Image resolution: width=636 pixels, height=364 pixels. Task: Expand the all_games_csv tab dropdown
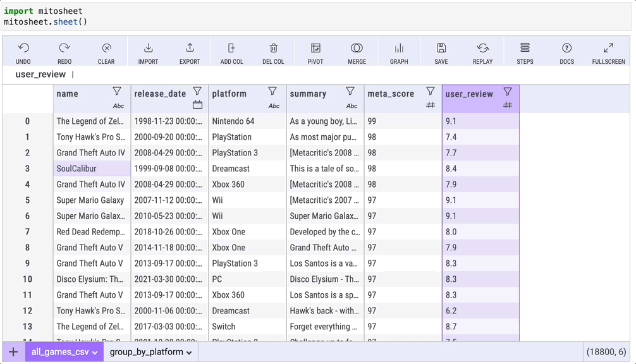95,353
